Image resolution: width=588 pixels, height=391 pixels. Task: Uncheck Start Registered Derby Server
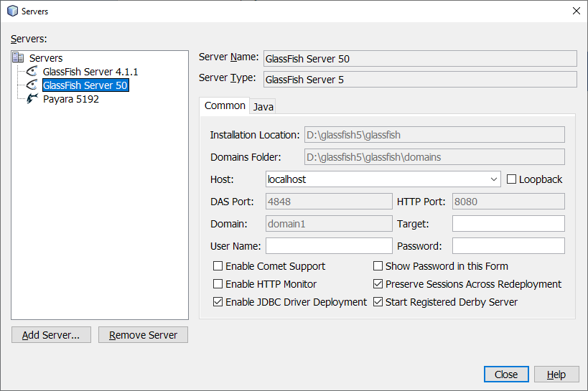pyautogui.click(x=378, y=302)
